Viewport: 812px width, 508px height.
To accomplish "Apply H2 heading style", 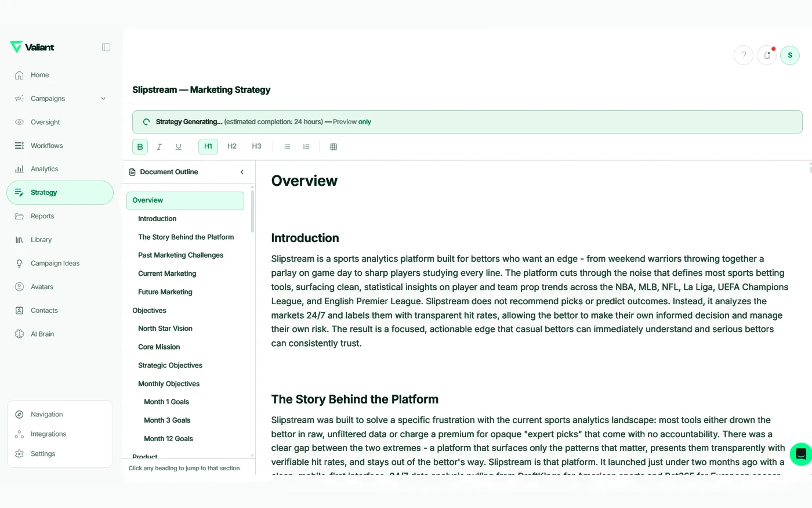I will pyautogui.click(x=232, y=146).
